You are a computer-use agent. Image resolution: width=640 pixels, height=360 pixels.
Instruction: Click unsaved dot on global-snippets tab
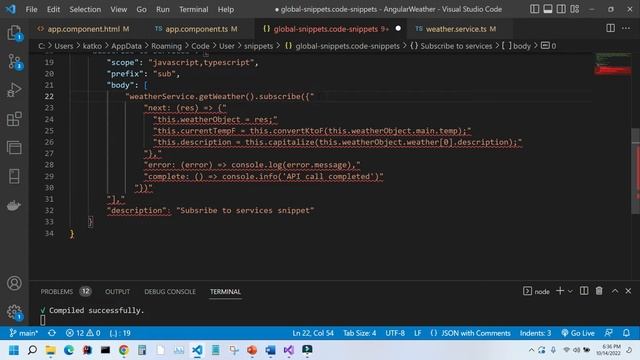398,29
